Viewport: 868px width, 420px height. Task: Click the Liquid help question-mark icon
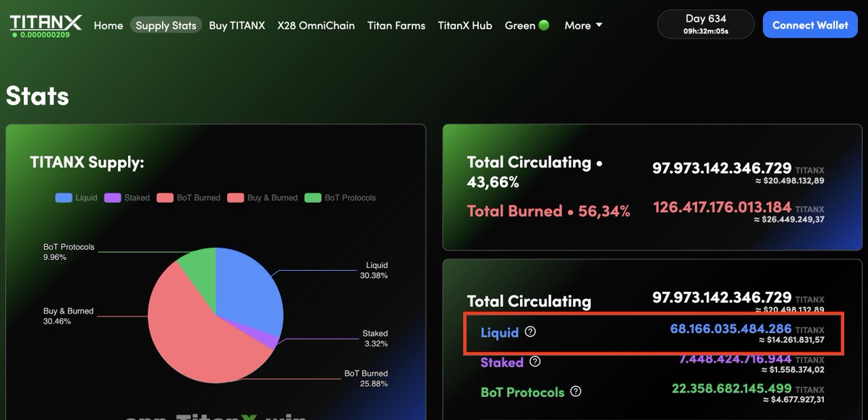point(530,332)
